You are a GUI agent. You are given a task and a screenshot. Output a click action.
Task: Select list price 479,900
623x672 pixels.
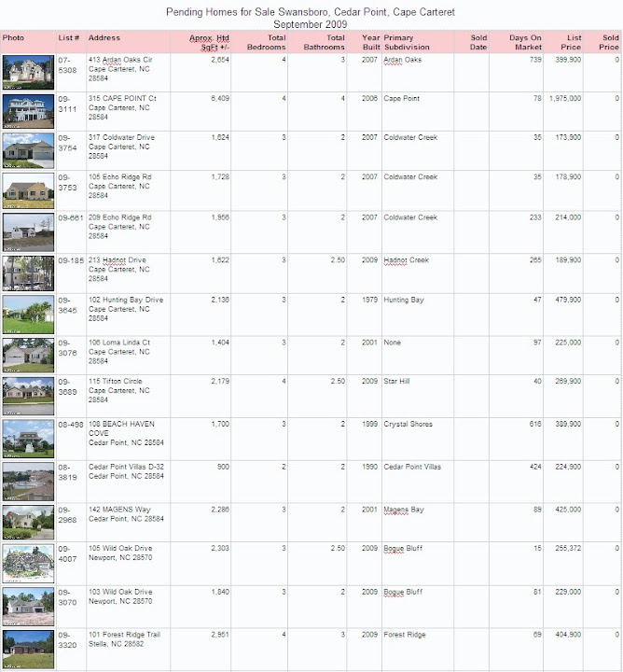(568, 300)
